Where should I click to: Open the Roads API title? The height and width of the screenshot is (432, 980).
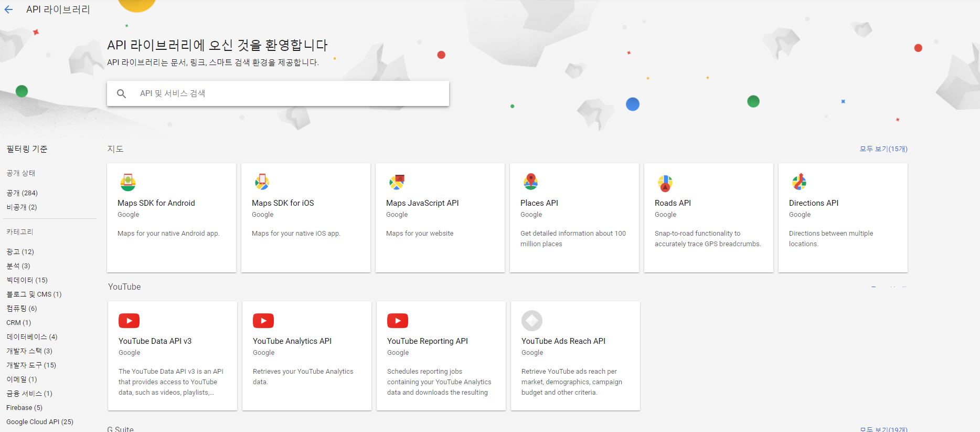(x=673, y=203)
